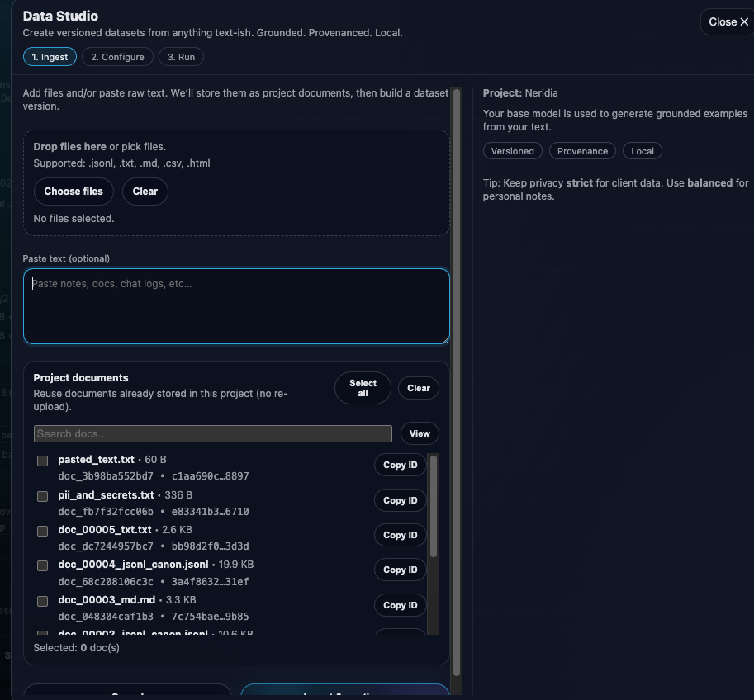Click Select all in Project documents
This screenshot has width=754, height=700.
[362, 387]
